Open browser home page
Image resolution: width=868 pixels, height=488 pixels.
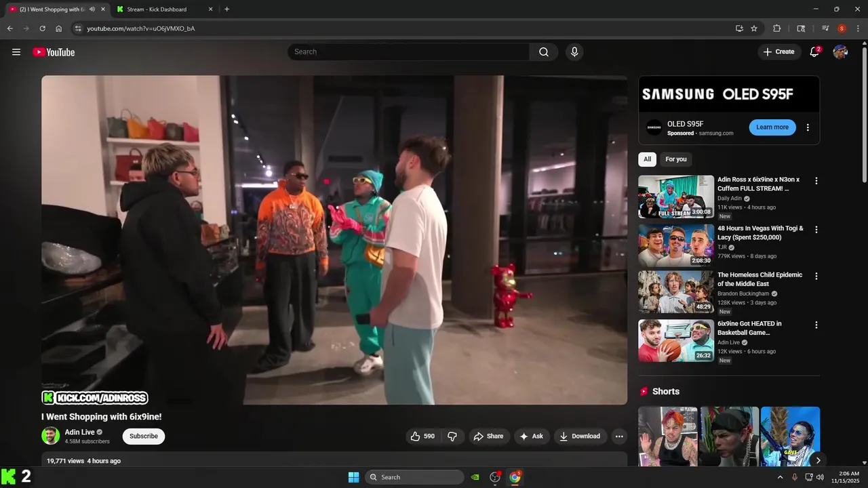59,28
